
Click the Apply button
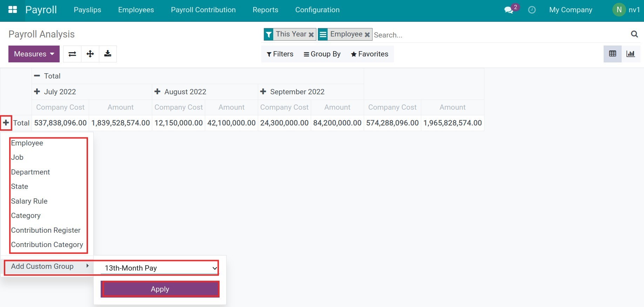click(x=160, y=289)
